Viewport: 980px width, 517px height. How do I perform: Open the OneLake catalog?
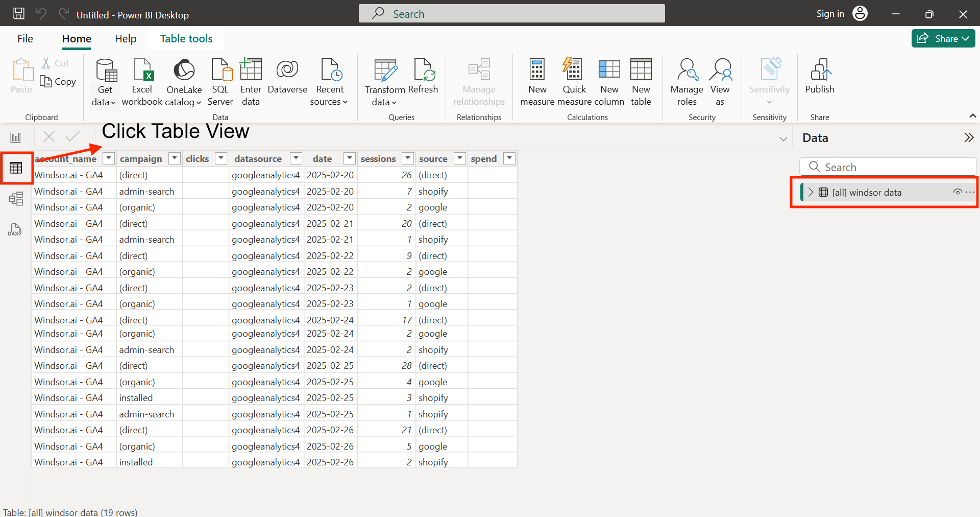pos(184,83)
